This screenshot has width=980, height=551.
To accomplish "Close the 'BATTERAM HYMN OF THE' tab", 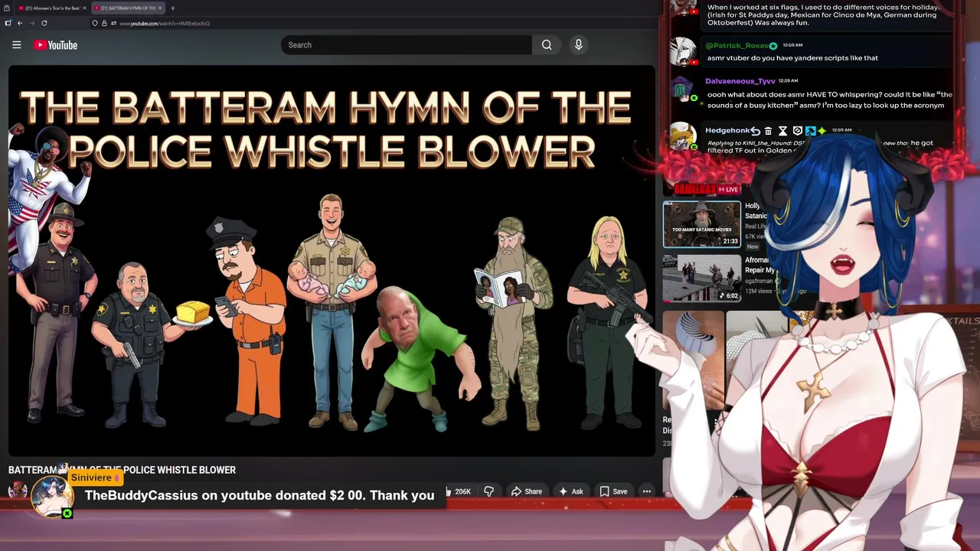I will click(160, 8).
